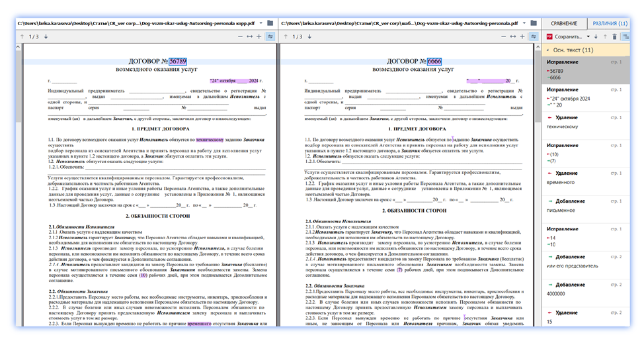
Task: Open folder icon for left document
Action: coord(270,23)
